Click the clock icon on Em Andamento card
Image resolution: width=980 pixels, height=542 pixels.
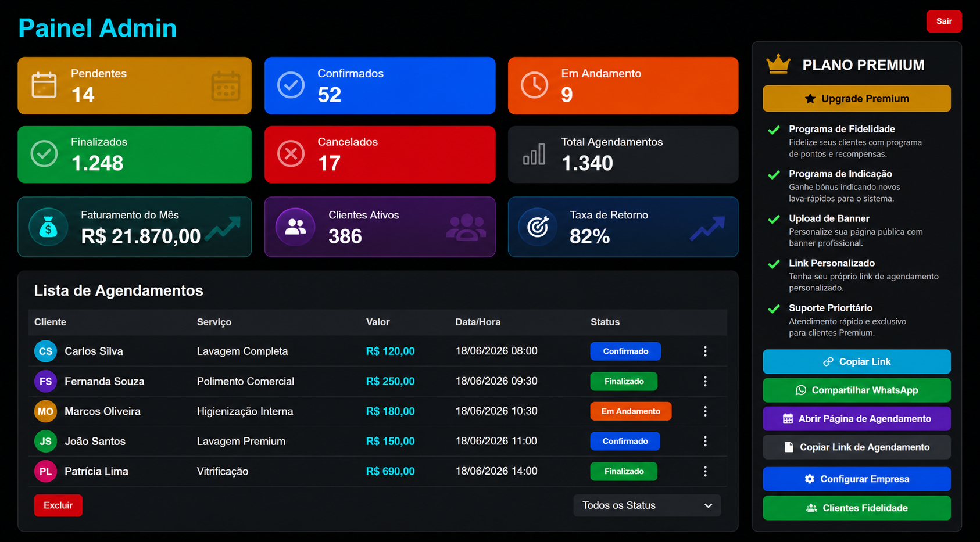click(534, 85)
